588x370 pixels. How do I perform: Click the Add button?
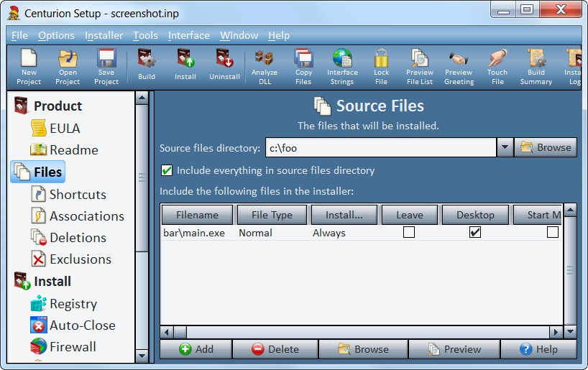point(196,349)
